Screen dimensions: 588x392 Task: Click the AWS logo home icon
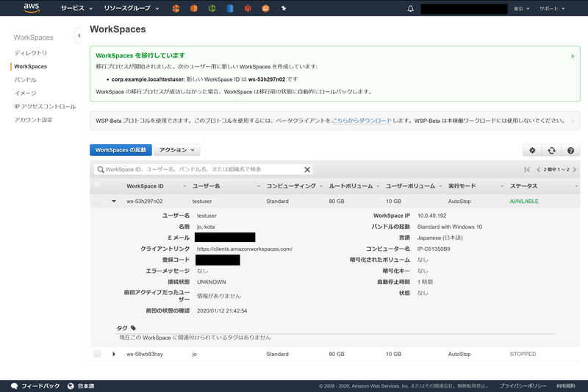(x=32, y=8)
